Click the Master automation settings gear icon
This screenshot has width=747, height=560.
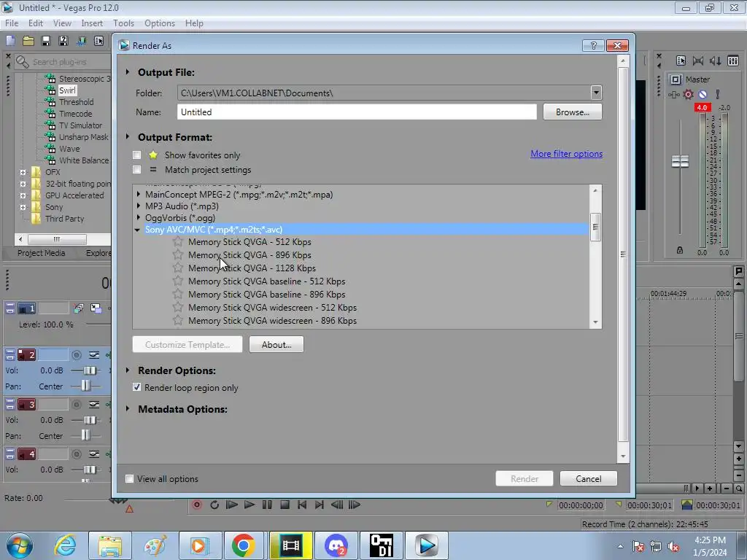[x=688, y=94]
